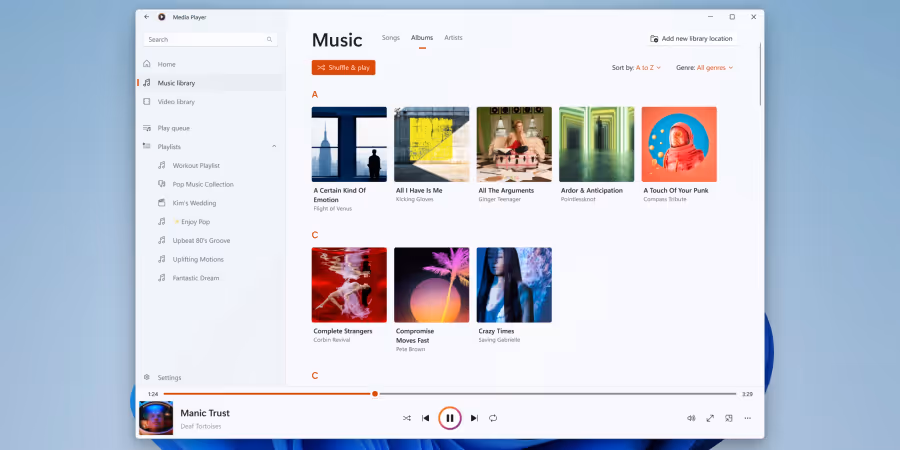
Task: Open the volume control
Action: pos(691,418)
